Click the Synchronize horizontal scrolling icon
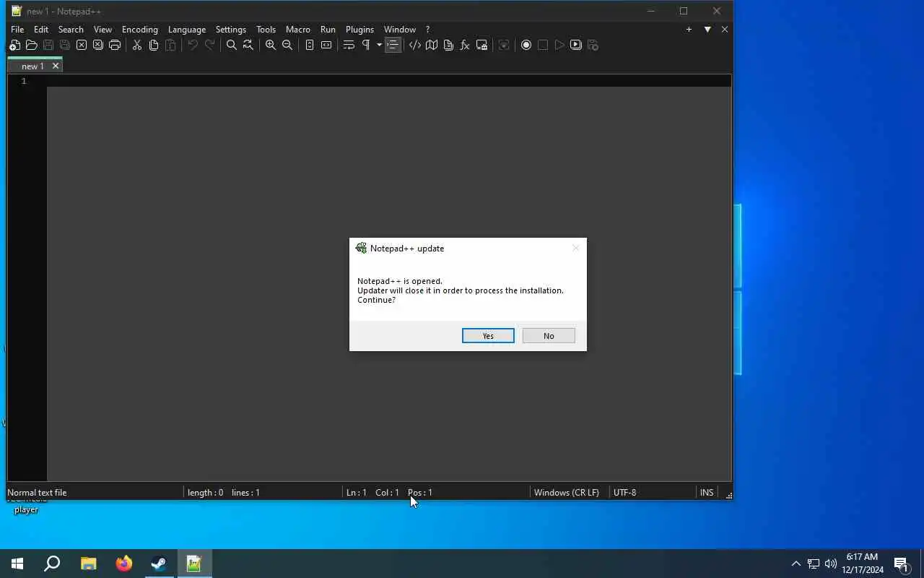 click(326, 45)
